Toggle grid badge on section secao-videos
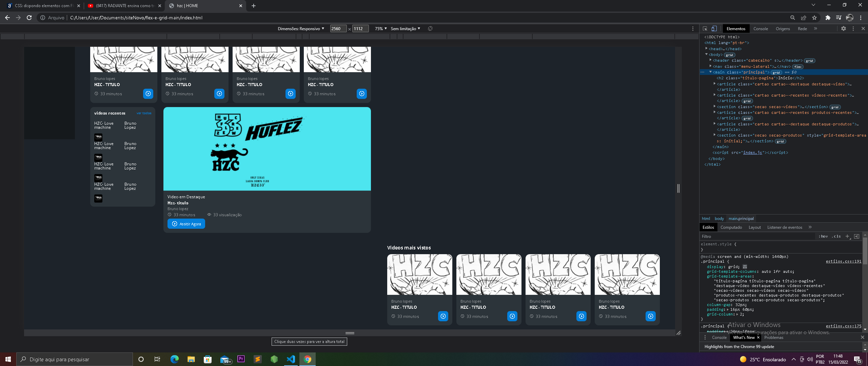868x366 pixels. [x=835, y=107]
